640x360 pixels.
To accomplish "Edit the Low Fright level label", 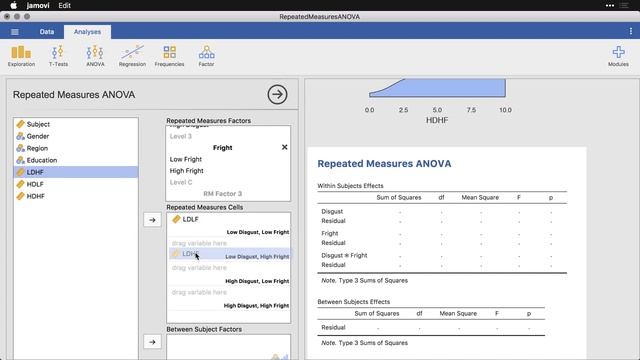I will pos(186,159).
